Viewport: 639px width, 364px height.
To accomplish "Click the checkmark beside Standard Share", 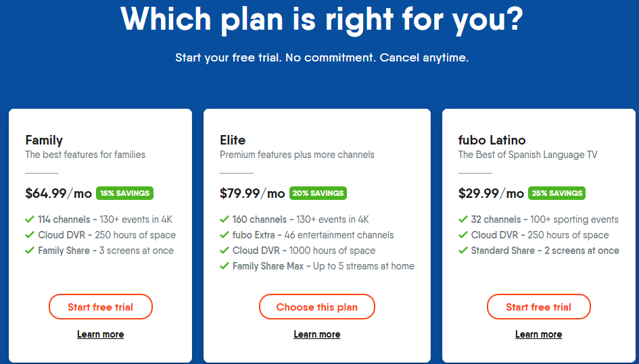I will [463, 251].
